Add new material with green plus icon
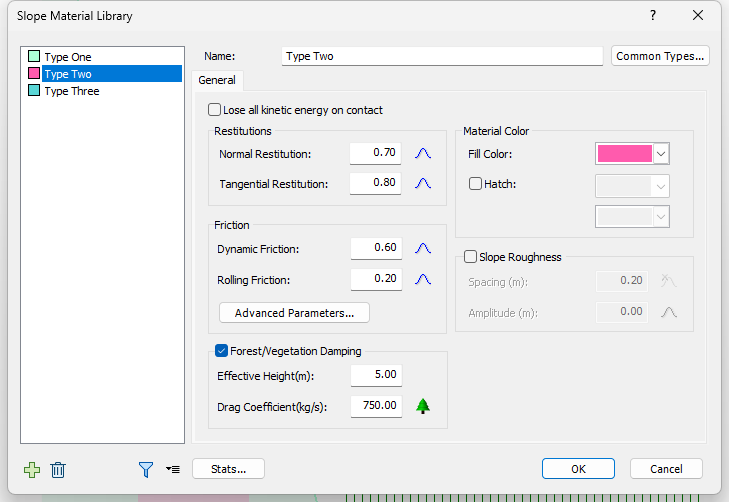Viewport: 729px width, 502px height. click(32, 469)
